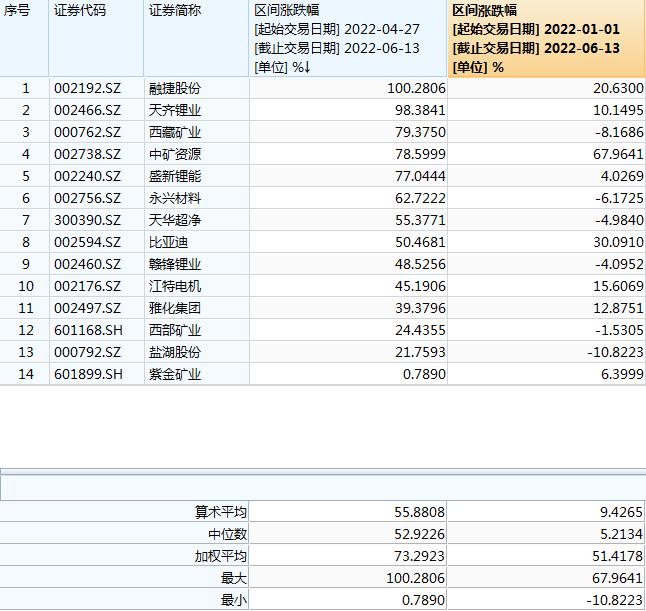Click the 中位数 summary label
This screenshot has height=611, width=646.
click(x=227, y=534)
